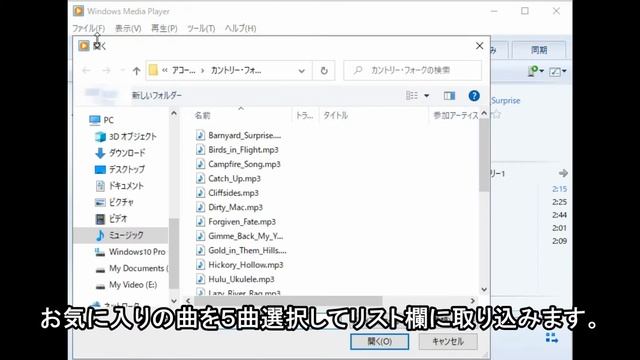This screenshot has height=360, width=640.
Task: Select ピクチャ pictures folder
Action: tap(114, 202)
